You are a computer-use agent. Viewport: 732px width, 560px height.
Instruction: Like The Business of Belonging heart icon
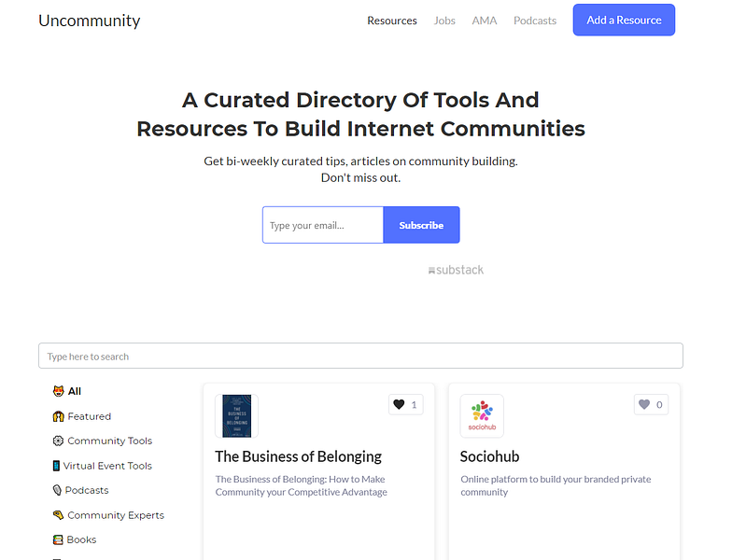click(x=399, y=404)
